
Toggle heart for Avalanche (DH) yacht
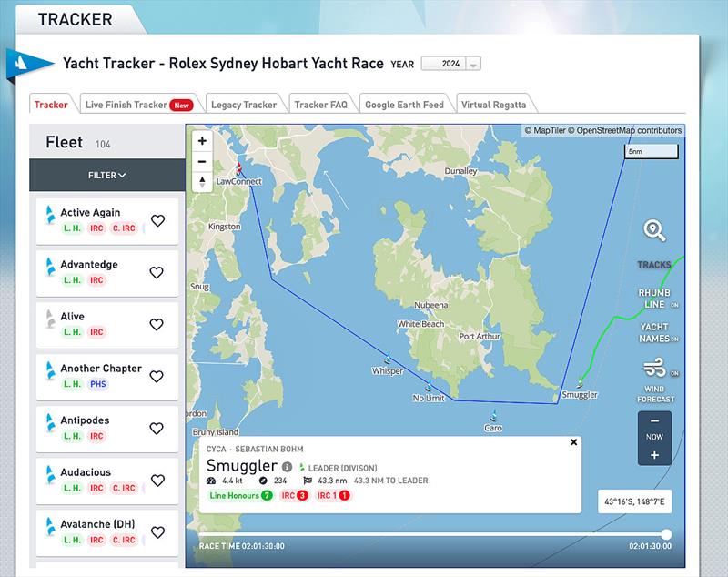[x=157, y=532]
